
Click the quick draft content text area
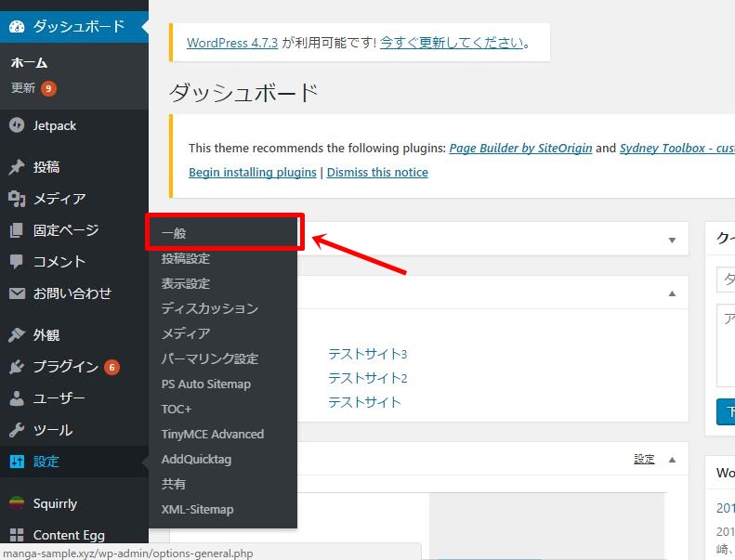coord(726,345)
